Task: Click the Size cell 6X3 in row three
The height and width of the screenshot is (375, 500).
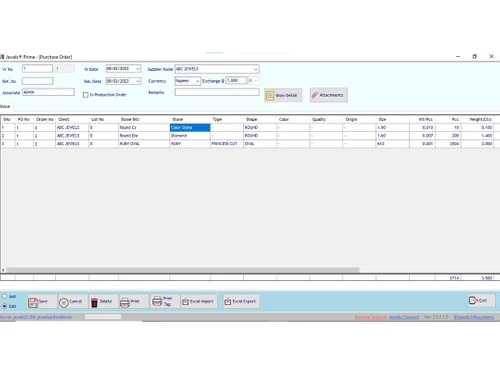Action: coord(393,144)
